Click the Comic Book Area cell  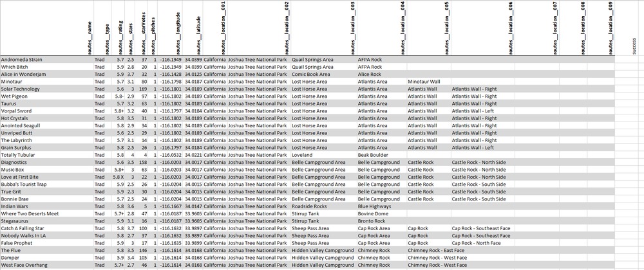pyautogui.click(x=323, y=75)
